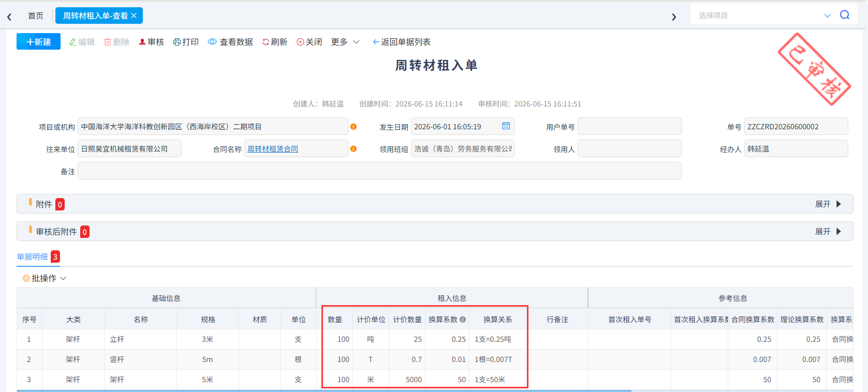Expand the 审核后附件 section
Screen dimensions: 868x392
pos(829,232)
